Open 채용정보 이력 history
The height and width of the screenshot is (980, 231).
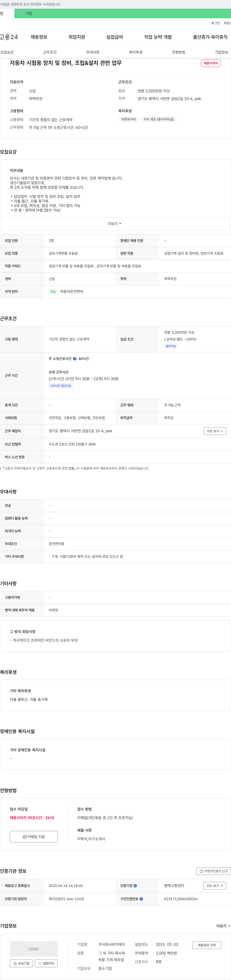(207, 945)
